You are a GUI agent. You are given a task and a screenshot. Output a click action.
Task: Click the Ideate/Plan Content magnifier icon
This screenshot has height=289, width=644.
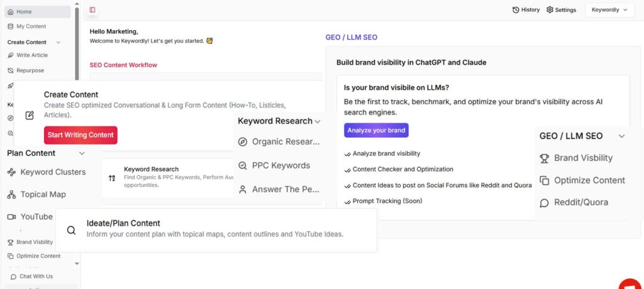click(72, 230)
